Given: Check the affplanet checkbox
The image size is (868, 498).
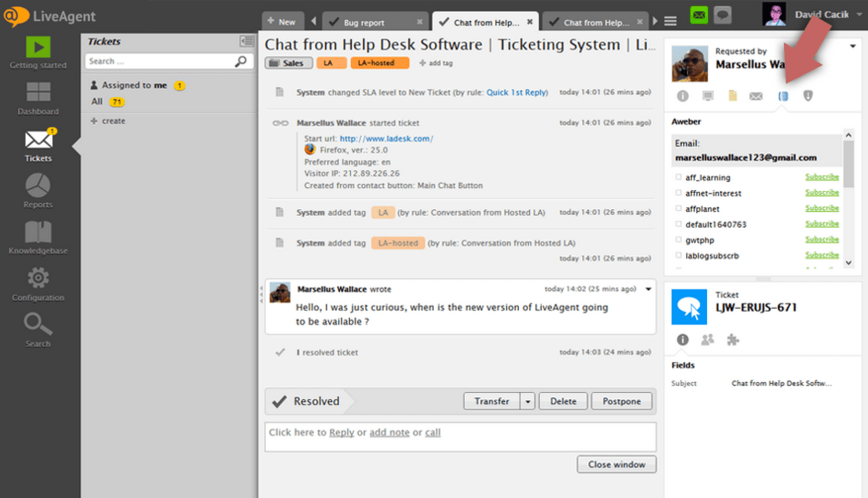Looking at the screenshot, I should point(679,208).
